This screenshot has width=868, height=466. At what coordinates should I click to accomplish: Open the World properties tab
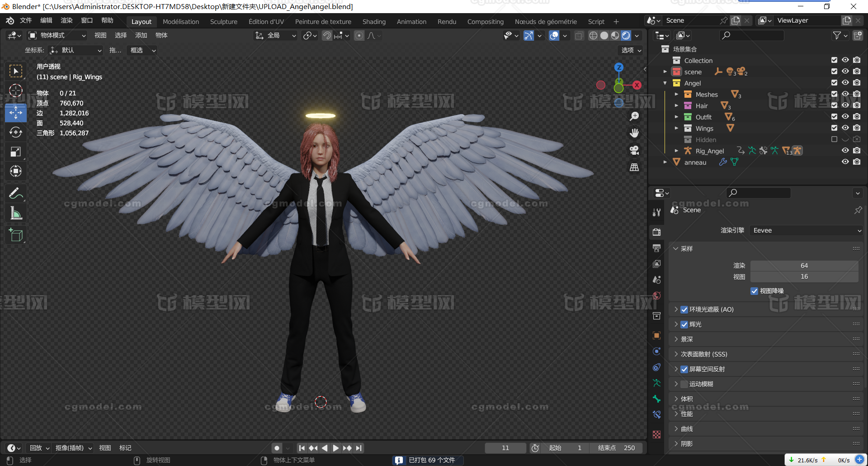coord(657,295)
